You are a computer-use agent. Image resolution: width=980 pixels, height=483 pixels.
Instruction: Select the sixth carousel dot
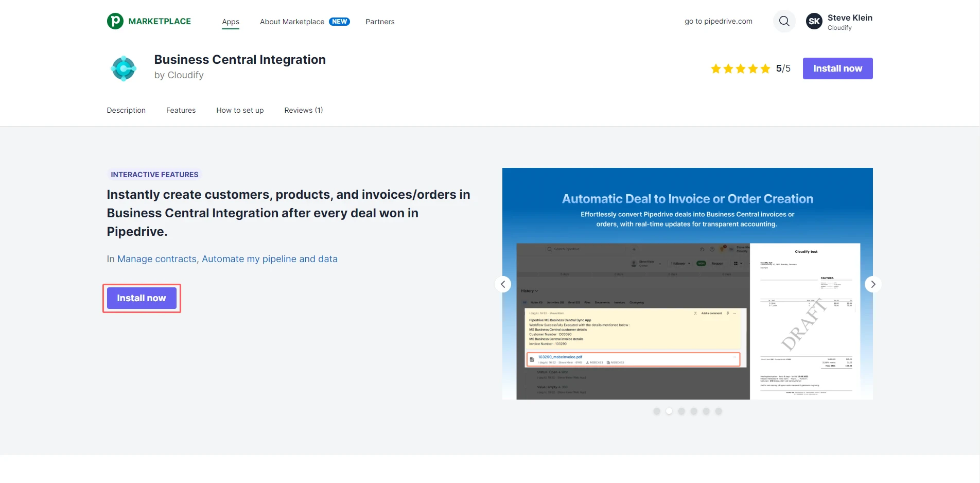point(719,411)
